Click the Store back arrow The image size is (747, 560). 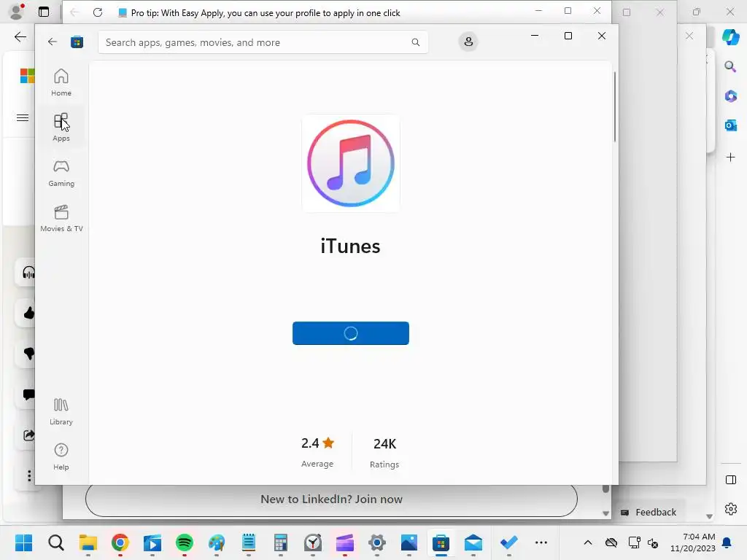coord(53,42)
